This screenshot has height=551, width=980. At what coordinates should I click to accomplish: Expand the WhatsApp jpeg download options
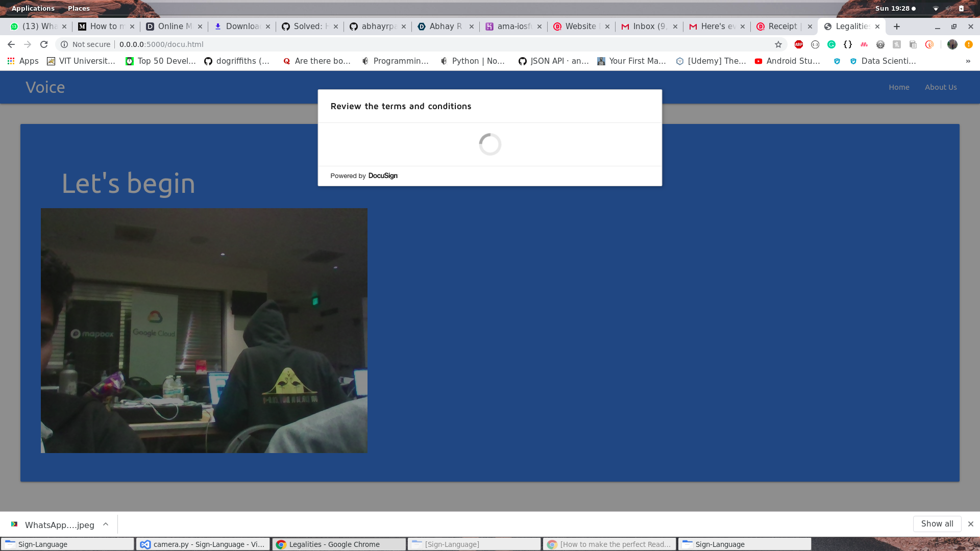(106, 524)
